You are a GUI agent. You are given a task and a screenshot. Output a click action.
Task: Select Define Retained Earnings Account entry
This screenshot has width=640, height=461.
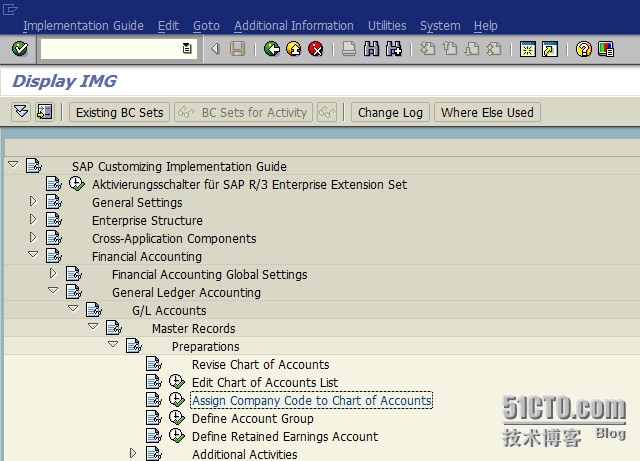click(x=285, y=436)
